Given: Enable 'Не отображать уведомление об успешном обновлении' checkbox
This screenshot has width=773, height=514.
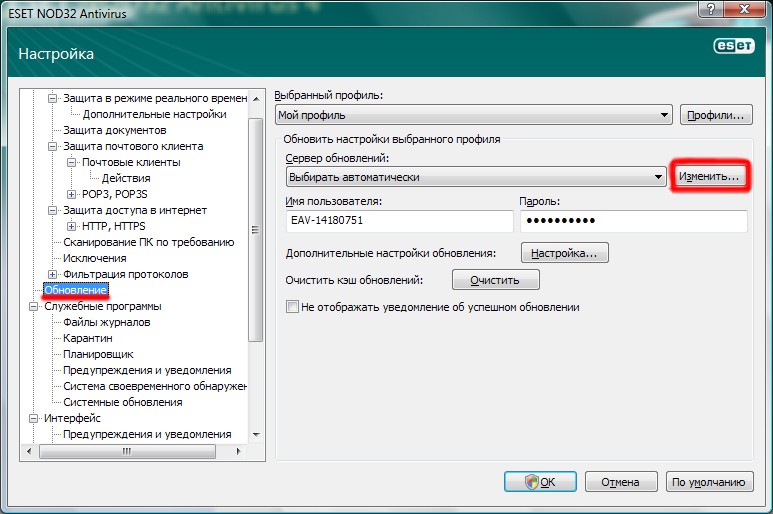Looking at the screenshot, I should (x=292, y=307).
